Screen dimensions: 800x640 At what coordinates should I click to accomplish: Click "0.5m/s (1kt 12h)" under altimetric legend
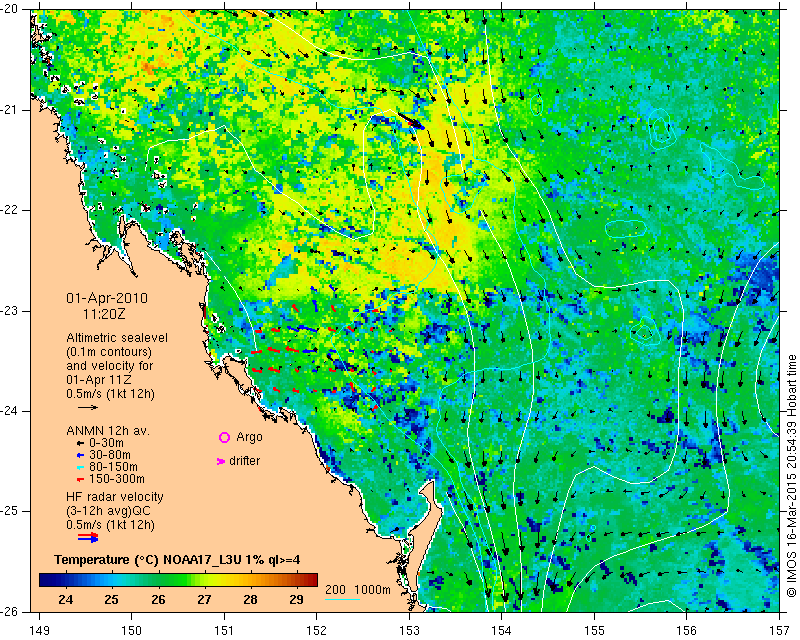coord(110,394)
